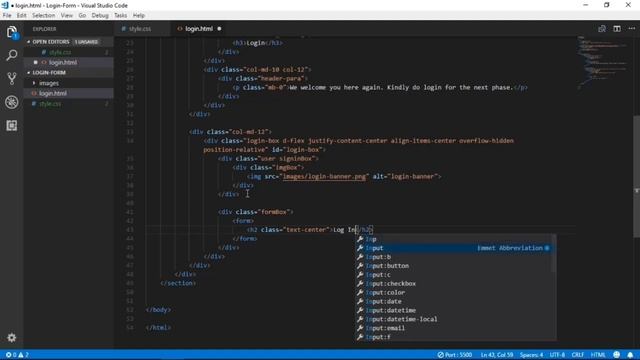This screenshot has height=360, width=640.
Task: Open the Go menu
Action: coord(82,16)
